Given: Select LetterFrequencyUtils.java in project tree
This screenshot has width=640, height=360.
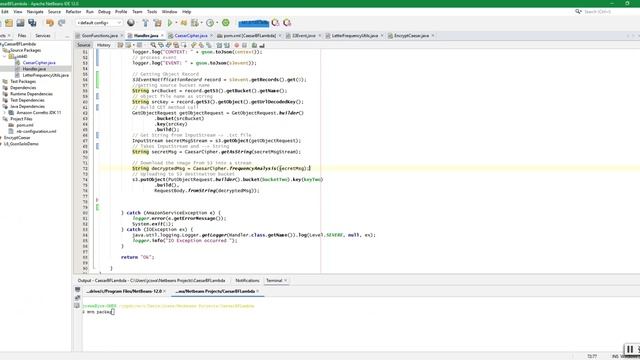Looking at the screenshot, I should [45, 76].
